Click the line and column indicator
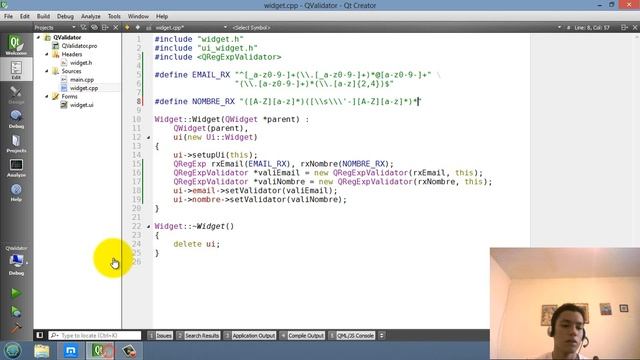Image resolution: width=640 pixels, height=360 pixels. 592,27
